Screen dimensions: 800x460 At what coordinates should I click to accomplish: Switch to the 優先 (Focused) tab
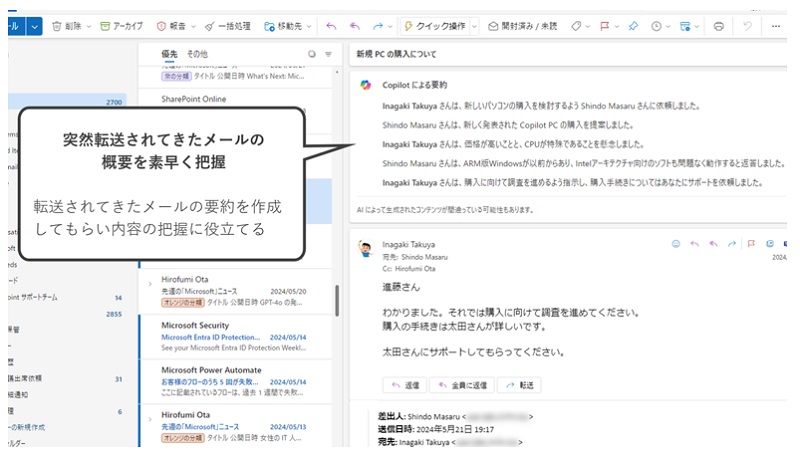[169, 54]
